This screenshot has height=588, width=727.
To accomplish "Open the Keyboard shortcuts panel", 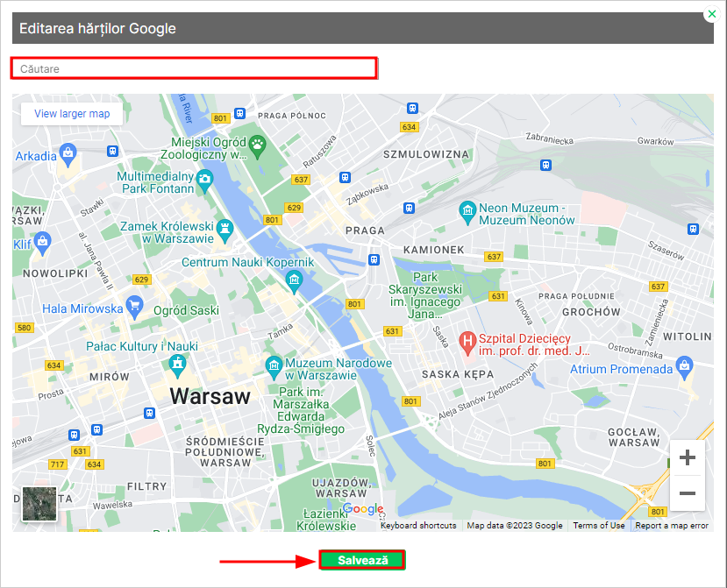I will pos(417,525).
